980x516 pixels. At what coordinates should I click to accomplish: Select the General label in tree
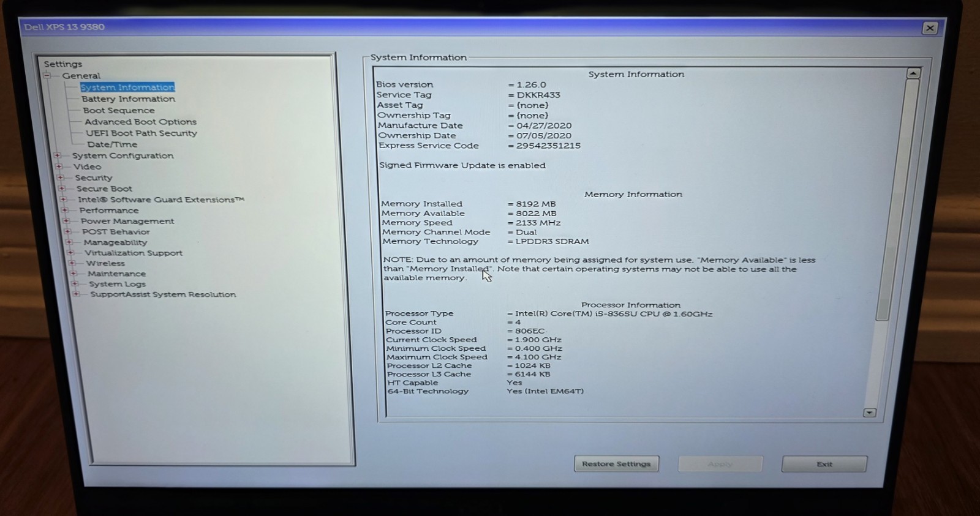81,76
